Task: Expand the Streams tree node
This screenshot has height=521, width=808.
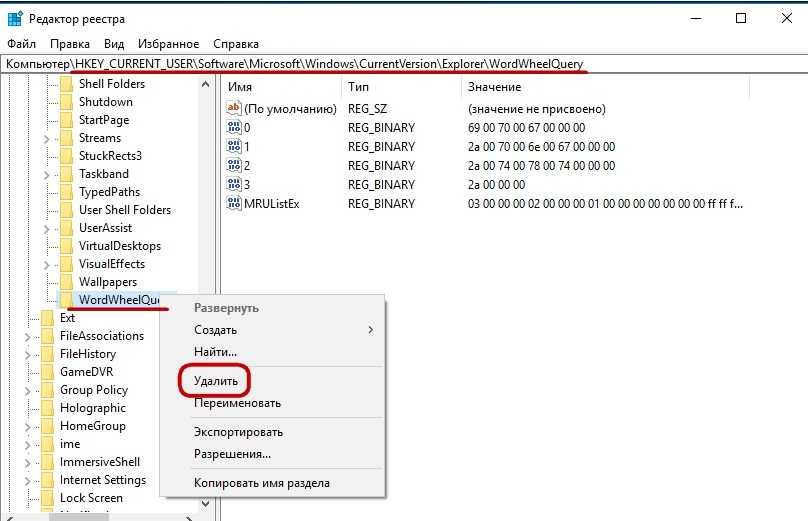Action: (x=46, y=138)
